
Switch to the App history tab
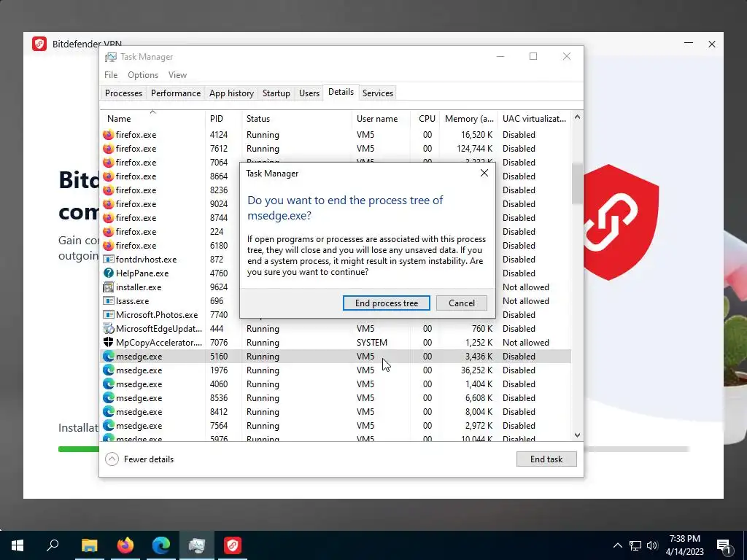231,93
